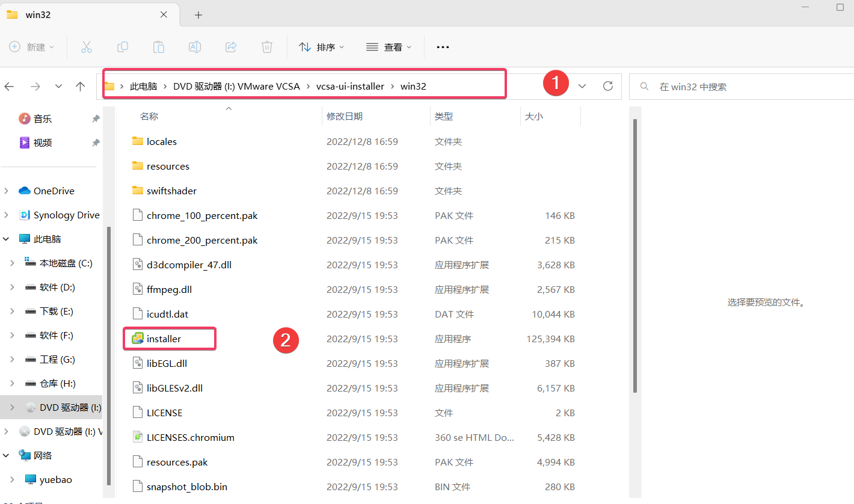The image size is (854, 504).
Task: Refresh the current folder view
Action: point(607,86)
